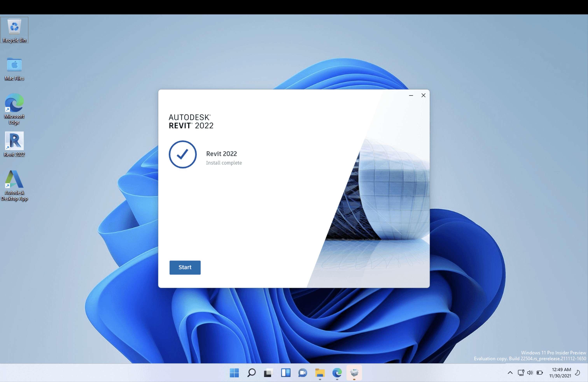This screenshot has width=588, height=382.
Task: Switch to Edge in the taskbar
Action: tap(337, 373)
